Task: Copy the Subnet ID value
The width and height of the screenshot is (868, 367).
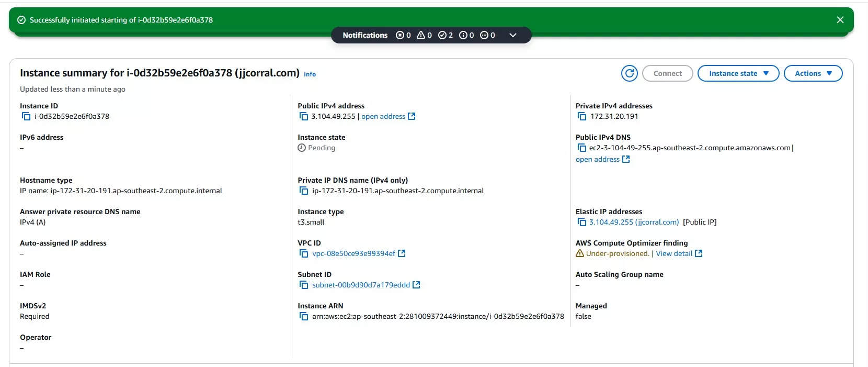Action: pos(303,285)
